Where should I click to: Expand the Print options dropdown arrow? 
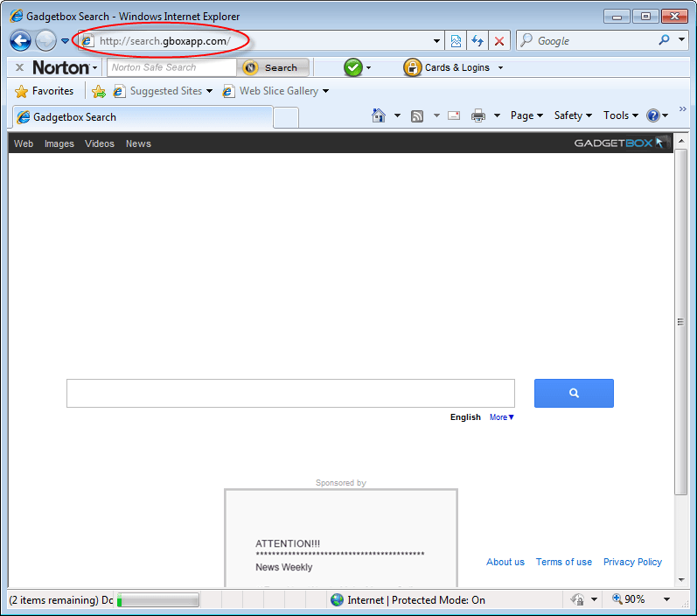click(x=497, y=115)
